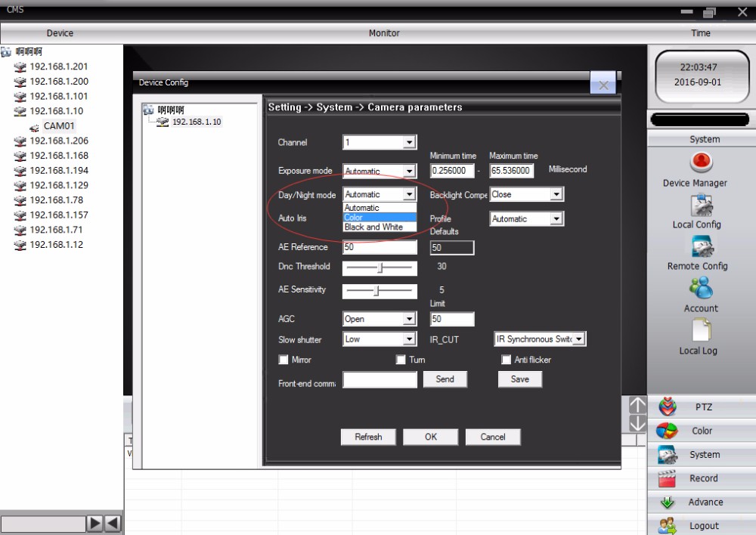Click the Refresh button
Image resolution: width=756 pixels, height=535 pixels.
368,437
